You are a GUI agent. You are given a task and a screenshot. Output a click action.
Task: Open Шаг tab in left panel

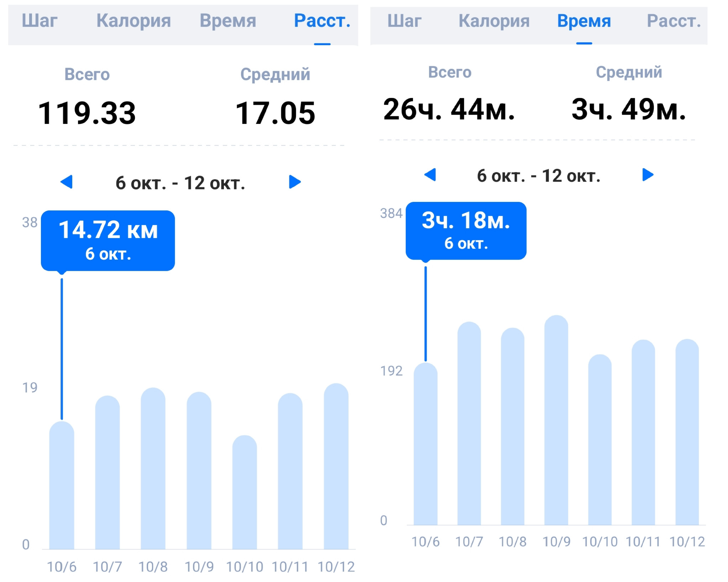(40, 21)
